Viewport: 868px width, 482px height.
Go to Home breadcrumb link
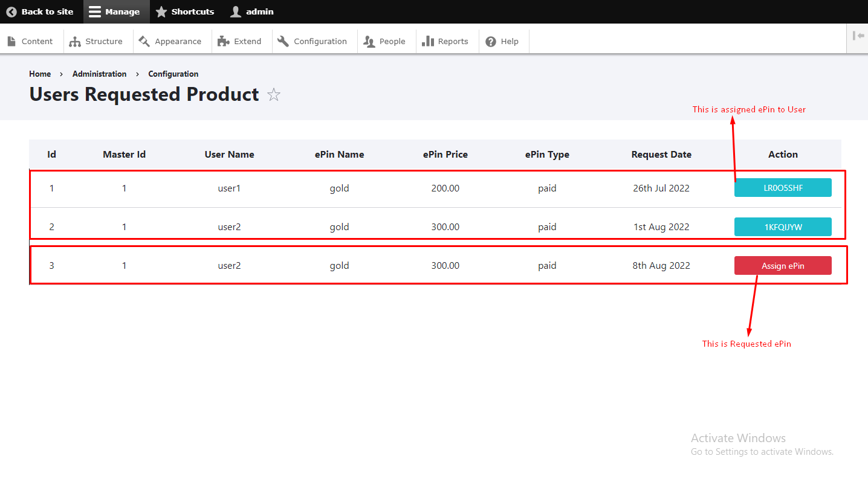(40, 74)
